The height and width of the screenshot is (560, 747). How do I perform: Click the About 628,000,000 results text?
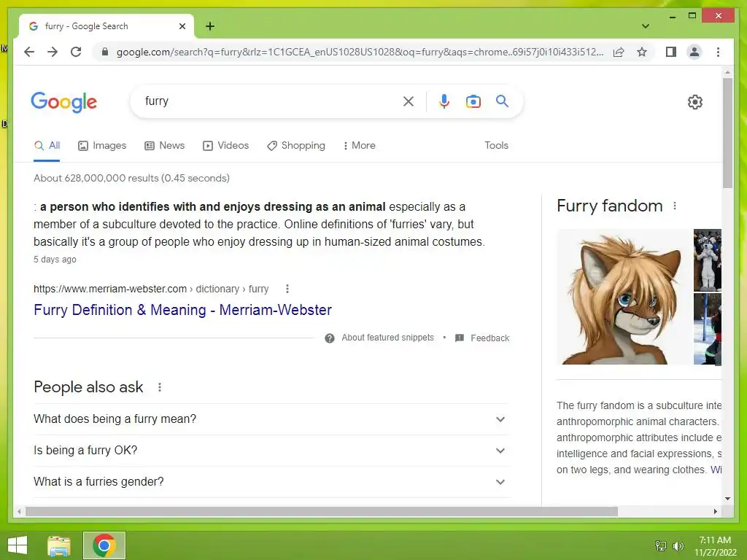(x=131, y=178)
